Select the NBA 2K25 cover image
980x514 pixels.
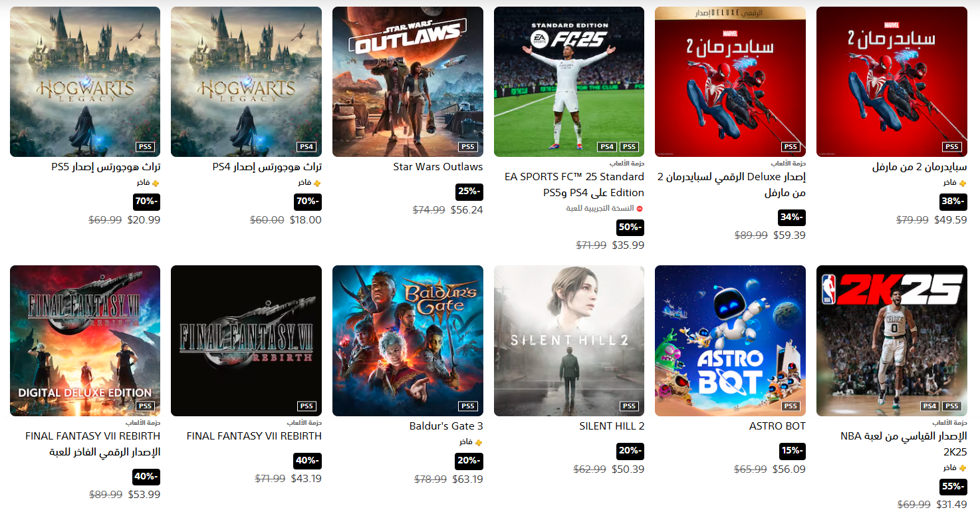892,341
